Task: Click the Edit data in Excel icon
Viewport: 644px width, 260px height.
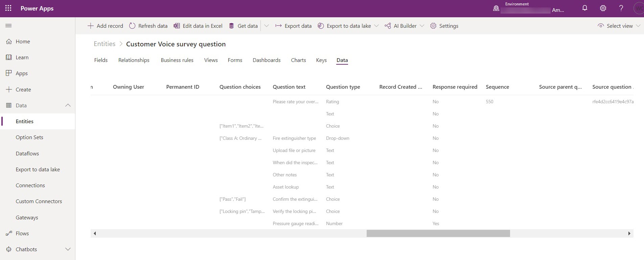Action: pos(177,26)
